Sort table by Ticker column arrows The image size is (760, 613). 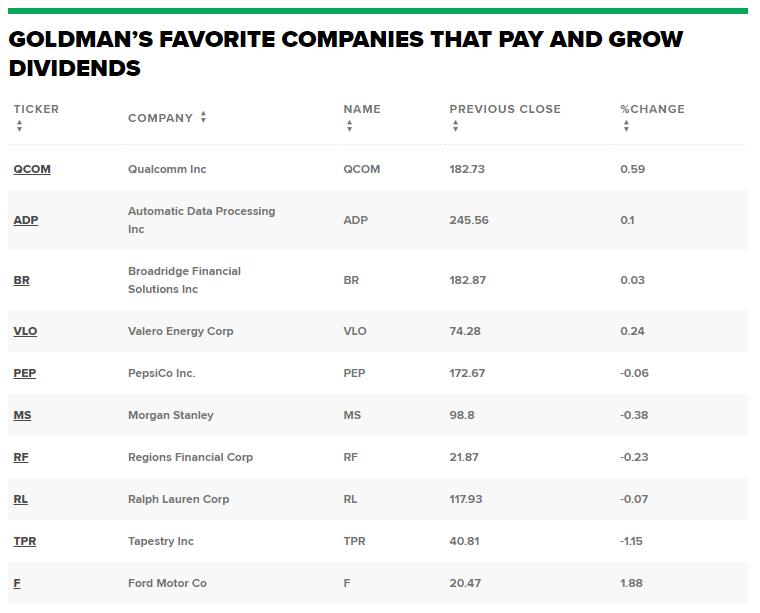pos(20,127)
